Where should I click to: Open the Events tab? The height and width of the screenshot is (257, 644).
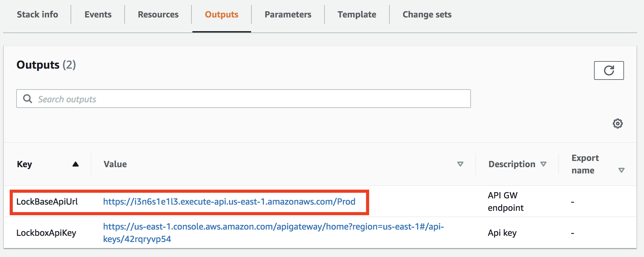tap(98, 15)
